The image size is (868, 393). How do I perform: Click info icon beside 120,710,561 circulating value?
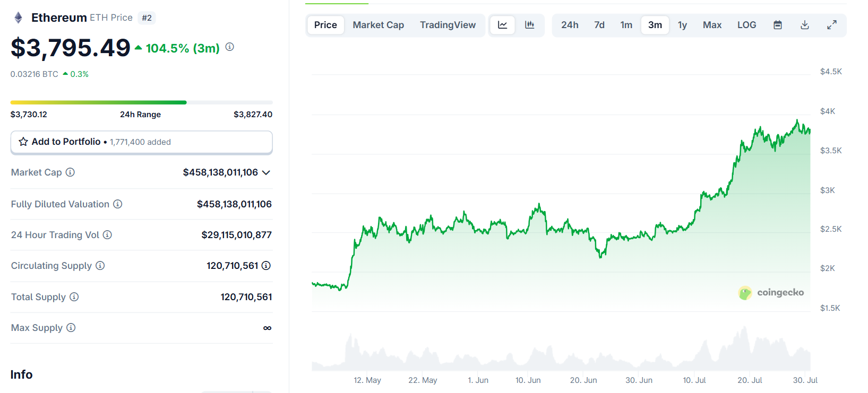(266, 266)
